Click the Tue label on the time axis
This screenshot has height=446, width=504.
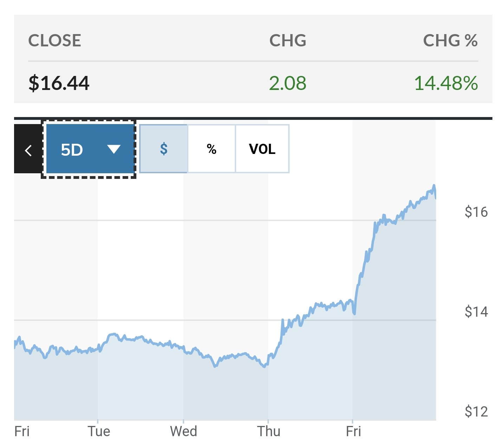[99, 431]
